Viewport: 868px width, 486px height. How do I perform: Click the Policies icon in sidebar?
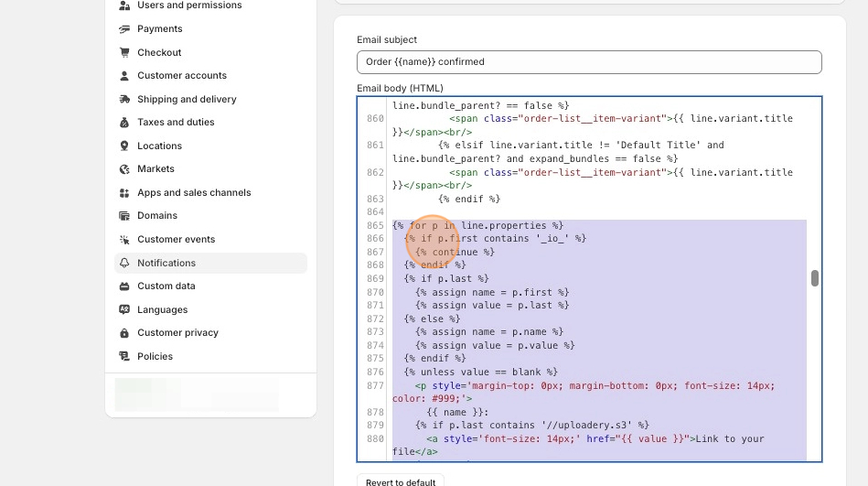[x=125, y=356]
